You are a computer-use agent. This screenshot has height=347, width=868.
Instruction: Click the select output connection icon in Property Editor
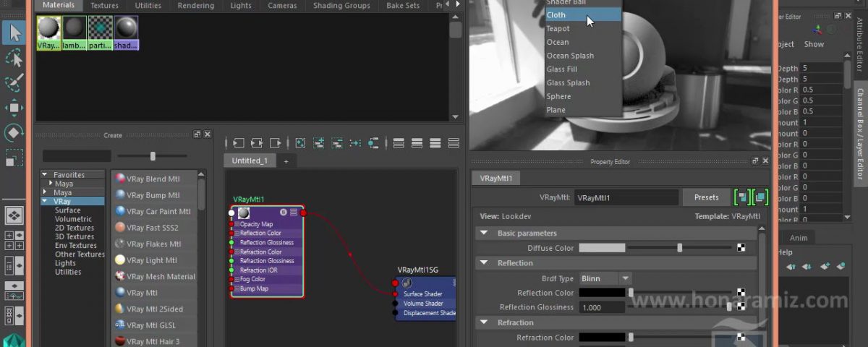759,197
